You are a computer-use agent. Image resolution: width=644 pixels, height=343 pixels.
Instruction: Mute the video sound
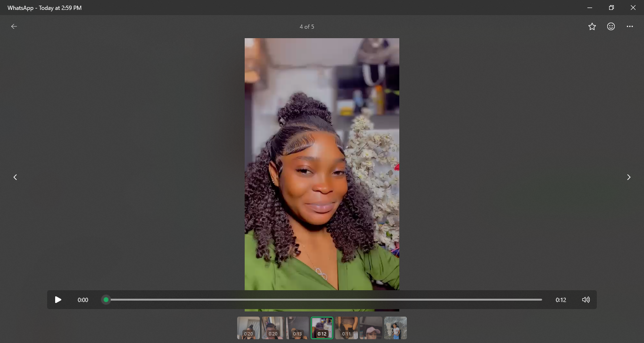586,300
